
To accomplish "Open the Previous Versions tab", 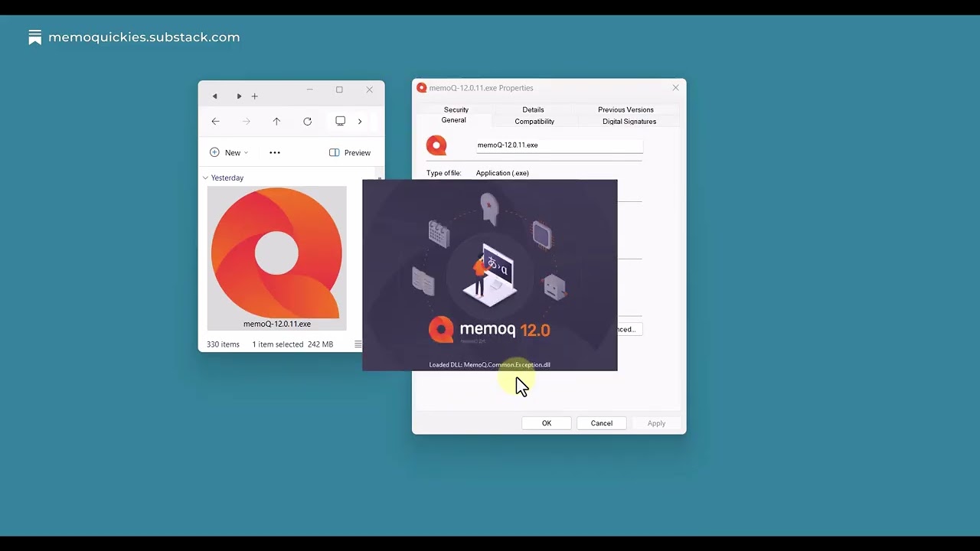I will (626, 109).
